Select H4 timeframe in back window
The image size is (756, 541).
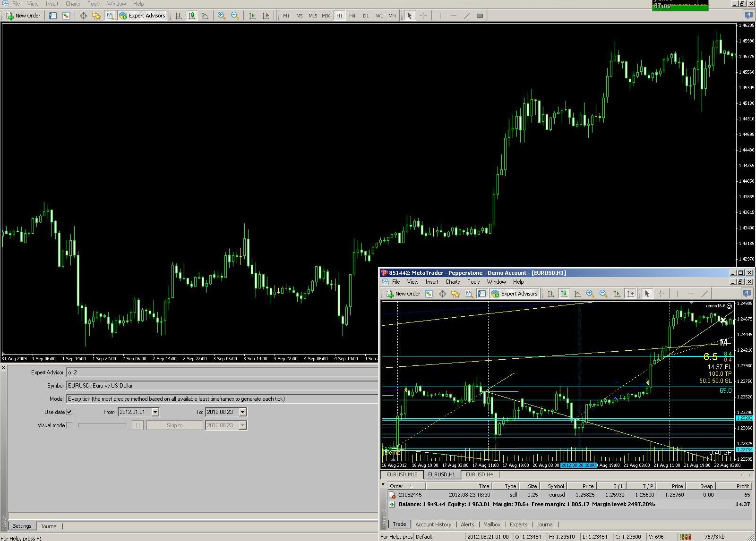click(x=352, y=16)
